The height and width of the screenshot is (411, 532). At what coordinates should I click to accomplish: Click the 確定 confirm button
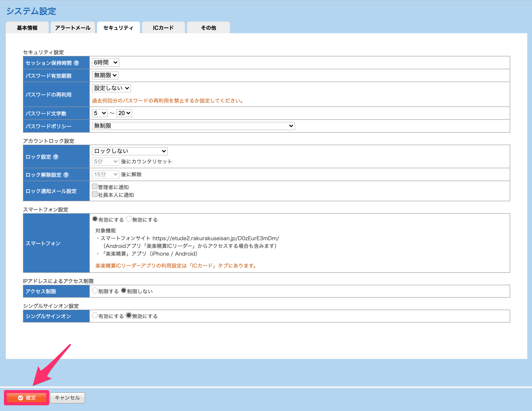coord(27,398)
